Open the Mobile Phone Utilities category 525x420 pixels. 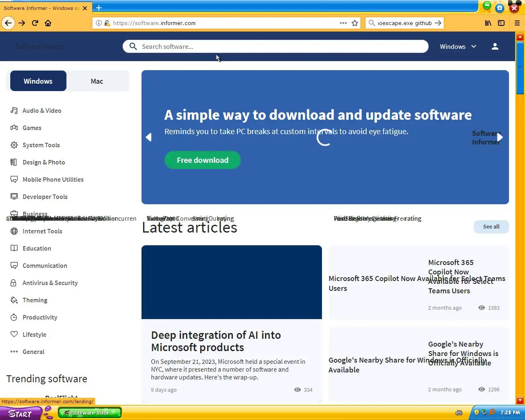[47, 180]
